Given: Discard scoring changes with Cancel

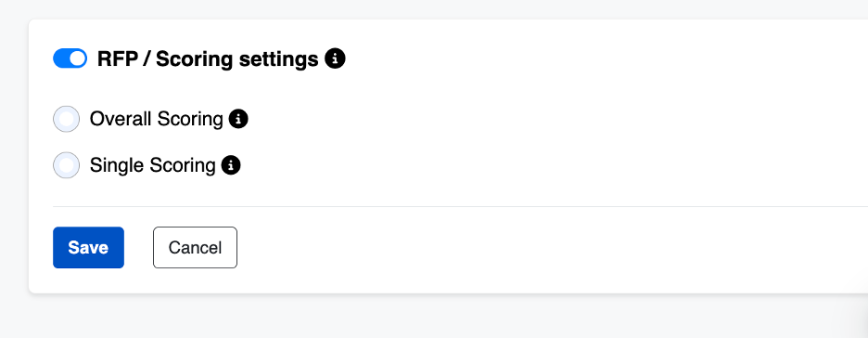Looking at the screenshot, I should click(x=195, y=247).
